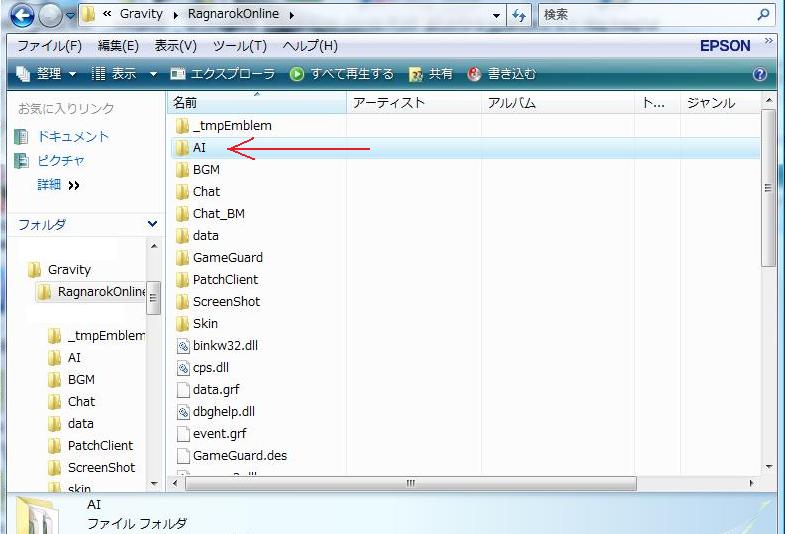
Task: Open the ドキュメント favorite link
Action: 73,137
